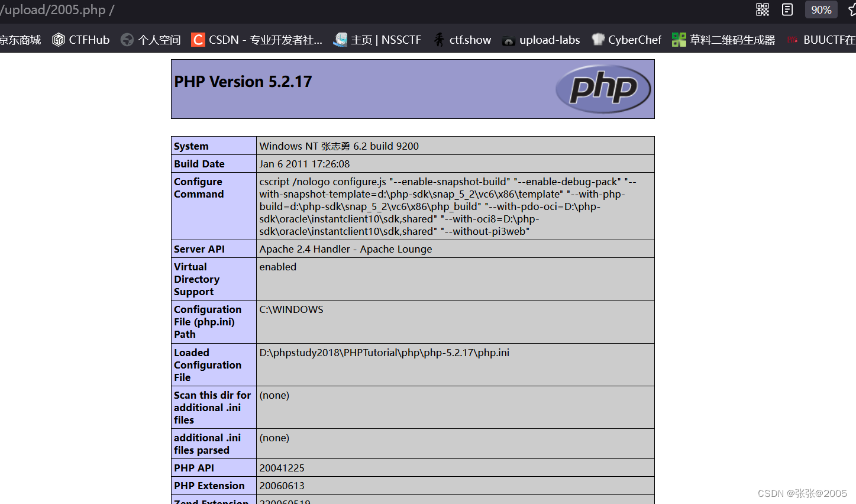Open the 草料二维码生成器 bookmark
This screenshot has height=504, width=856.
coord(723,40)
